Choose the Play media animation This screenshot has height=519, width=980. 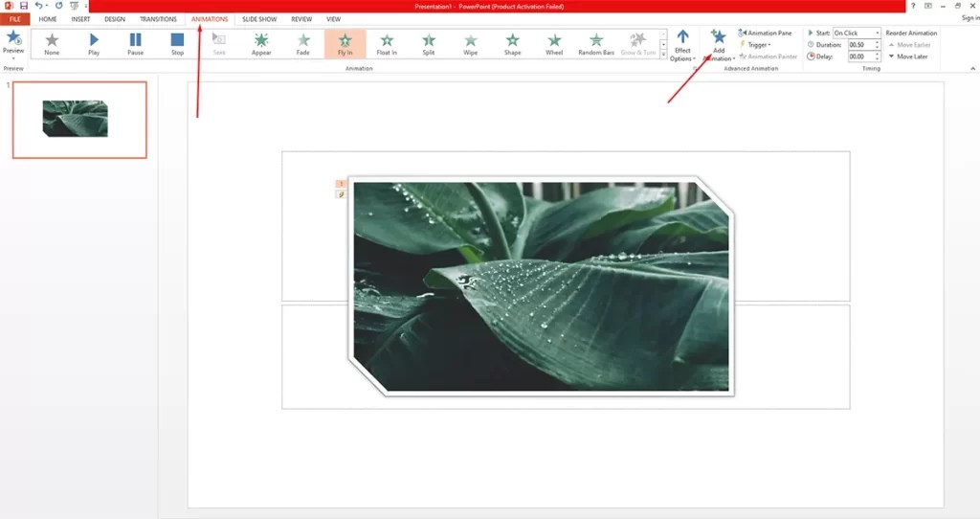point(94,44)
